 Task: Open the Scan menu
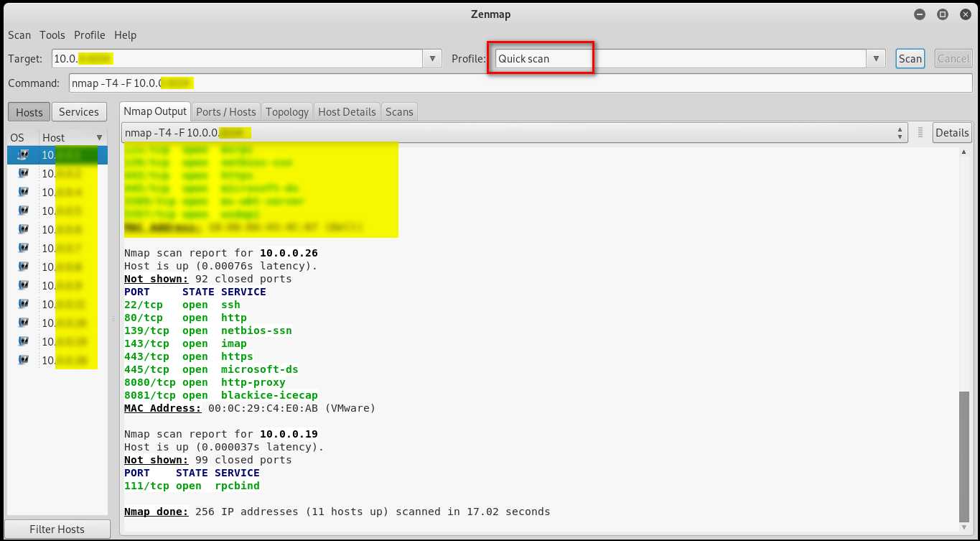(19, 35)
